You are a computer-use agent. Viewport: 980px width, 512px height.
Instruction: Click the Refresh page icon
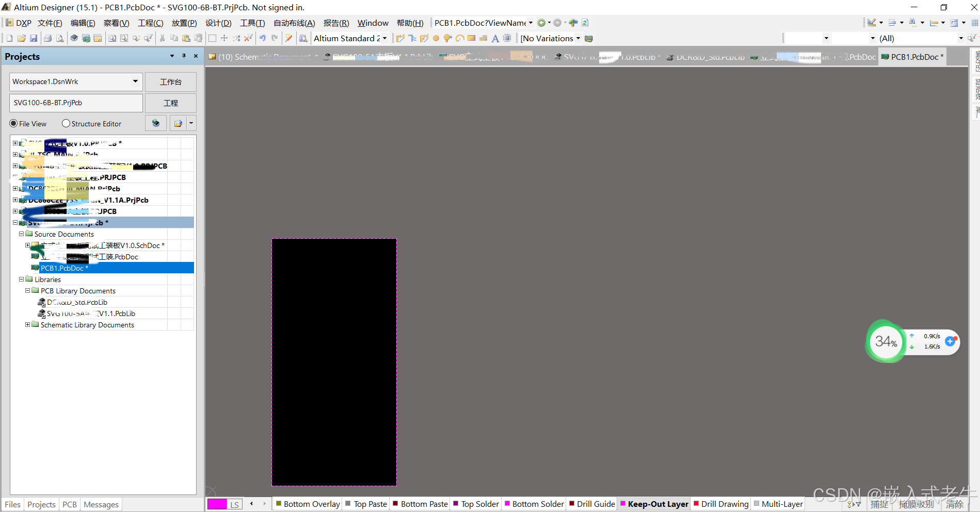585,23
